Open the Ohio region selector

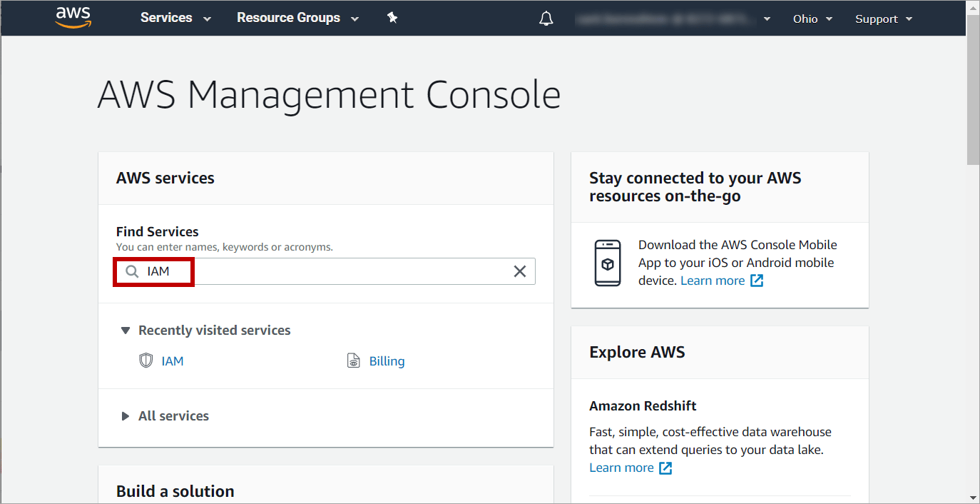812,19
